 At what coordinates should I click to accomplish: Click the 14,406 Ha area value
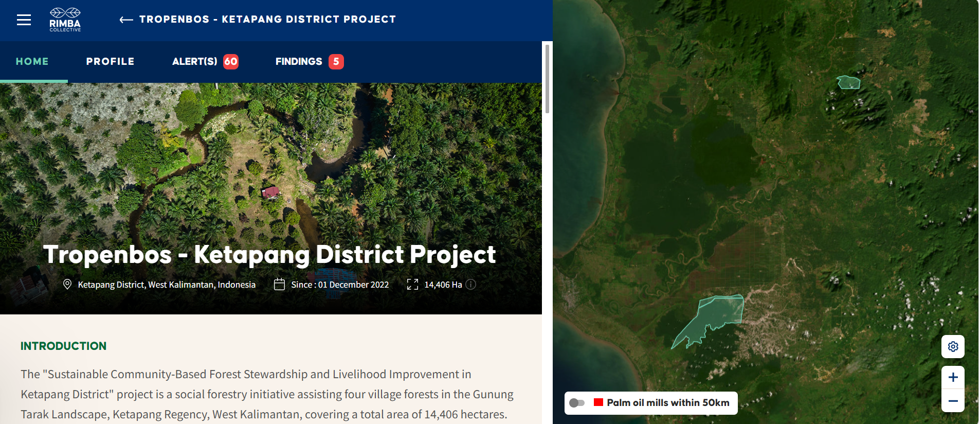pyautogui.click(x=443, y=285)
